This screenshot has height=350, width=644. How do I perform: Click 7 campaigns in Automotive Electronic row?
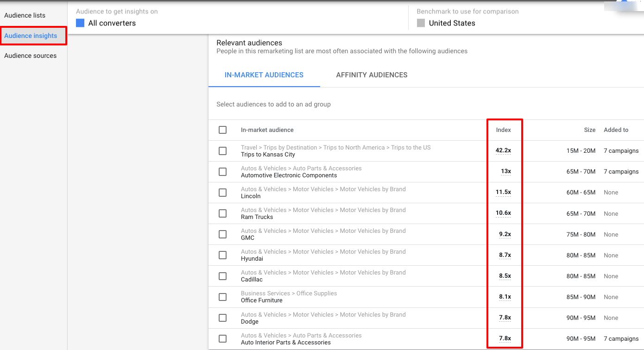tap(621, 172)
